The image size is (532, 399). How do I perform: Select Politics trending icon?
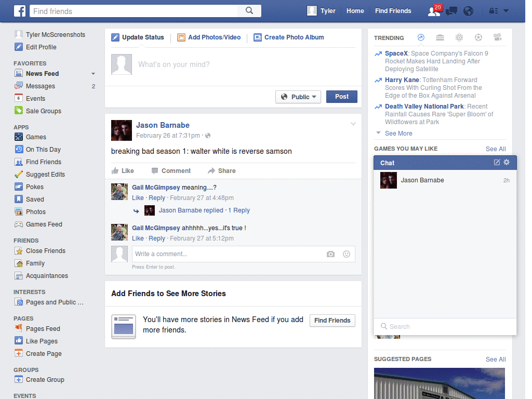(x=440, y=37)
